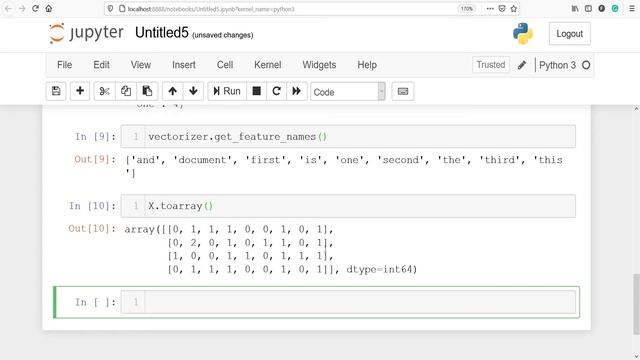Click the Python logo icon
640x360 pixels.
click(x=523, y=33)
